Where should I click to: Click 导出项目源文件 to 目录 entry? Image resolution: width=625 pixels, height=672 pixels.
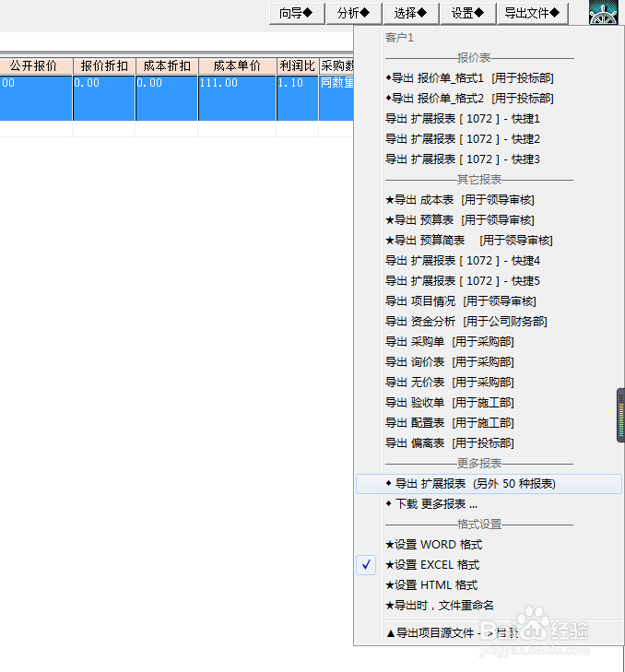pyautogui.click(x=489, y=633)
